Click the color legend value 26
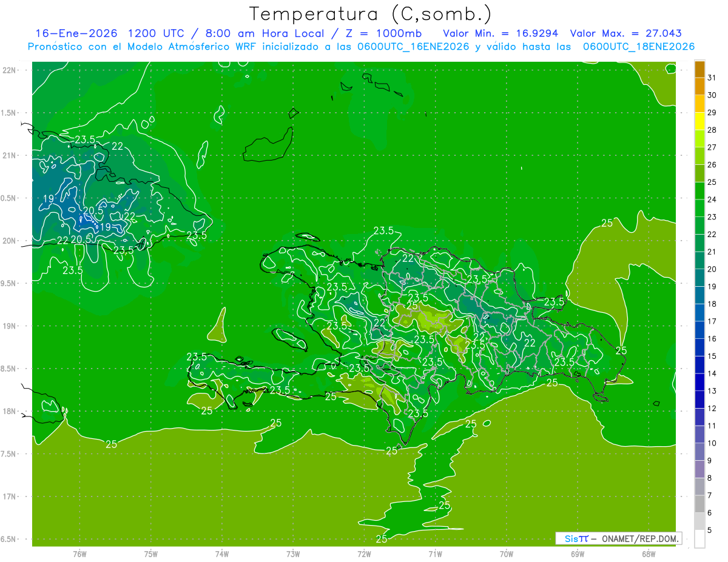The image size is (728, 562). pyautogui.click(x=712, y=165)
